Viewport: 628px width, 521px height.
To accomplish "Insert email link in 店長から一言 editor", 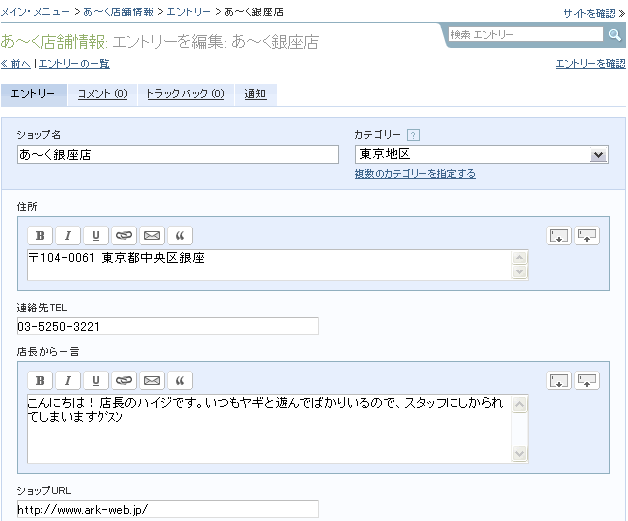I will tap(152, 381).
